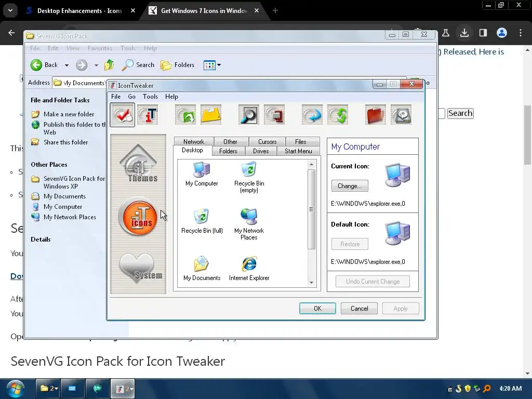This screenshot has width=532, height=399.
Task: Click the icon list scroll-down arrow
Action: [x=312, y=283]
